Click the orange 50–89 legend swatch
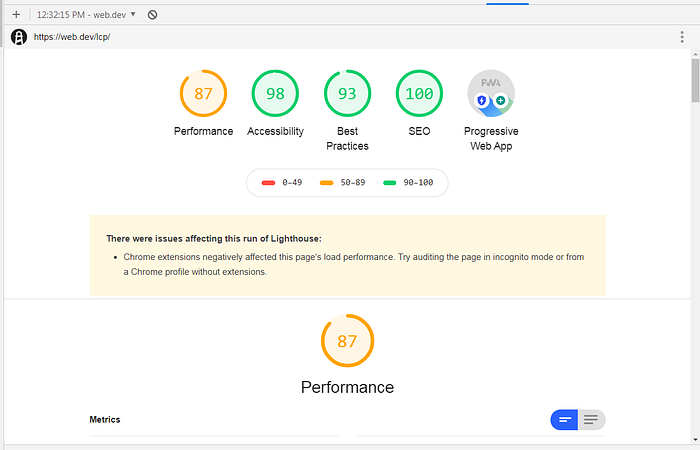This screenshot has height=450, width=700. coord(327,183)
